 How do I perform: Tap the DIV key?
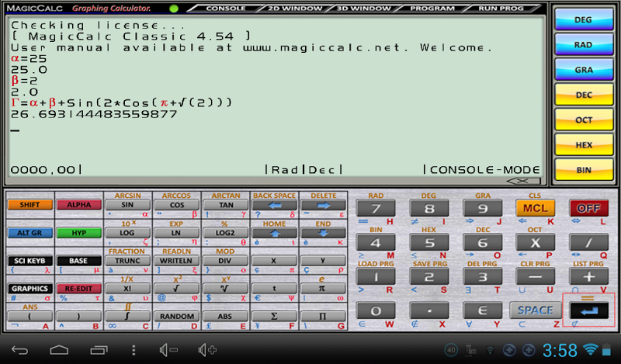226,261
